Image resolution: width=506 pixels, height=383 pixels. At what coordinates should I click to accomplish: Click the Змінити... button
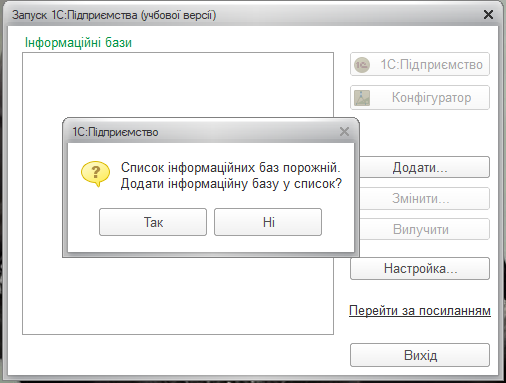(x=424, y=198)
